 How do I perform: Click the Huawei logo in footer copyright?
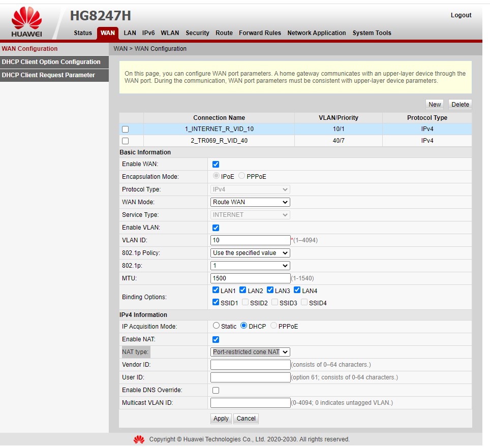(x=139, y=439)
